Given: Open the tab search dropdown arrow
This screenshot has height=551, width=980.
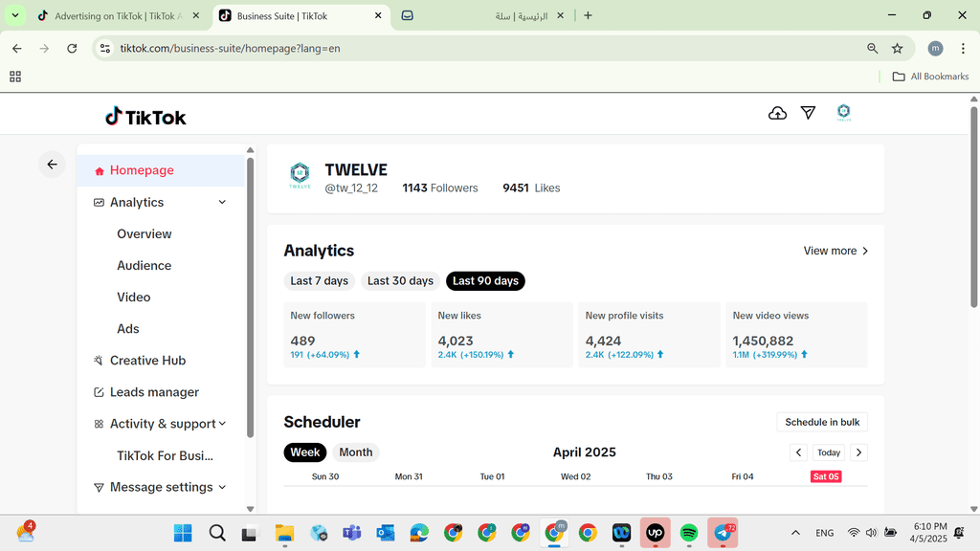Looking at the screenshot, I should pos(15,15).
